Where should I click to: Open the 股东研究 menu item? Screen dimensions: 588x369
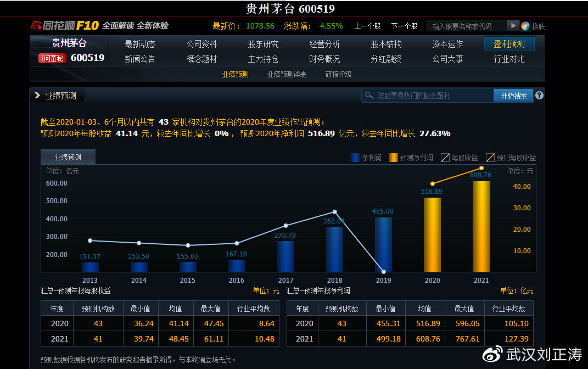[263, 44]
